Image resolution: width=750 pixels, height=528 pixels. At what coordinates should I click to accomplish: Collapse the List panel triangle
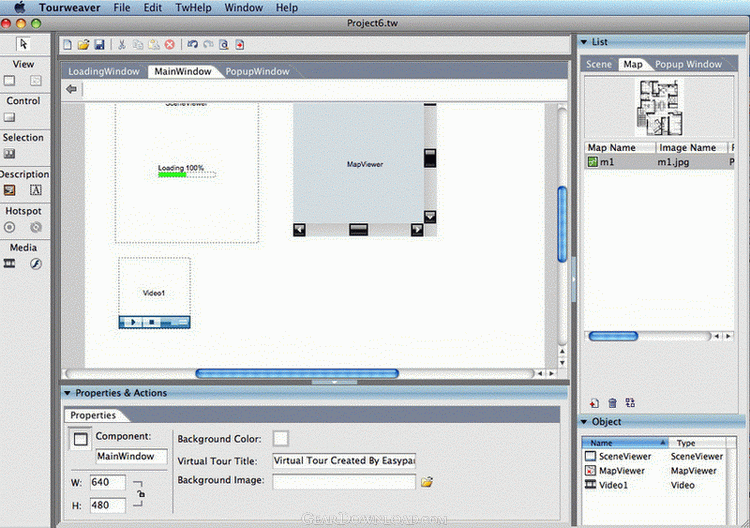584,42
